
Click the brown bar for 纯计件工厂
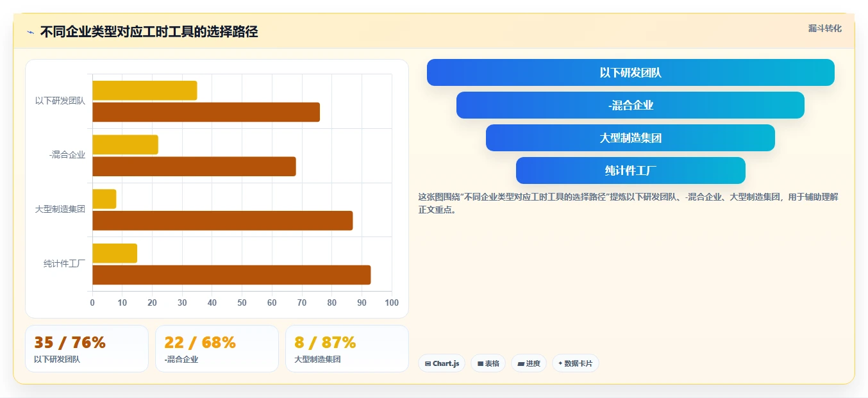pyautogui.click(x=231, y=275)
